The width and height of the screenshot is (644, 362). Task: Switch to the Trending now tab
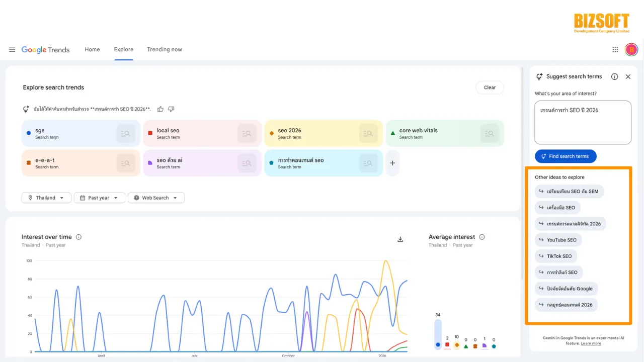(164, 49)
